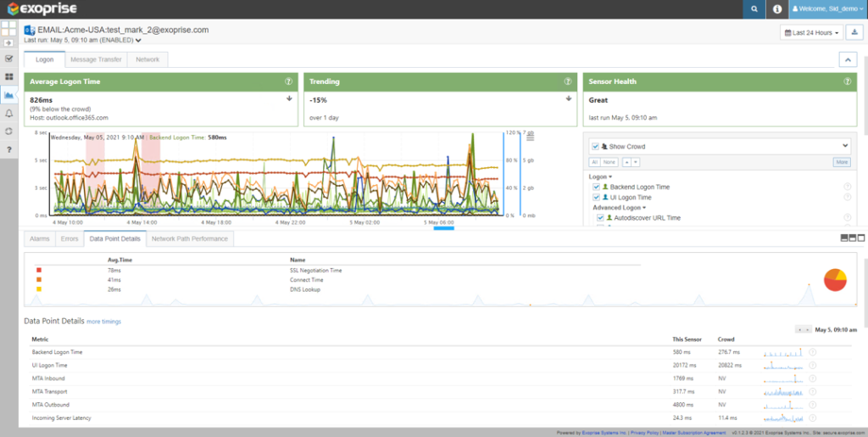The image size is (868, 437).
Task: Select the split panel layout icon
Action: 853,238
